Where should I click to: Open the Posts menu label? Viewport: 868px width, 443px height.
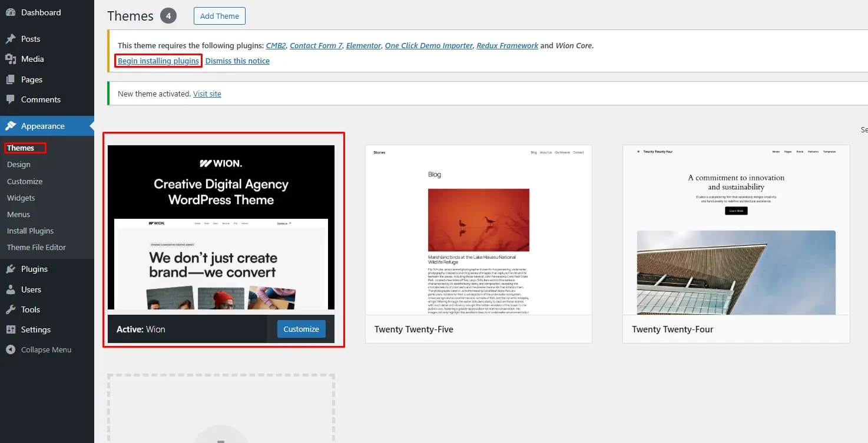(x=31, y=39)
